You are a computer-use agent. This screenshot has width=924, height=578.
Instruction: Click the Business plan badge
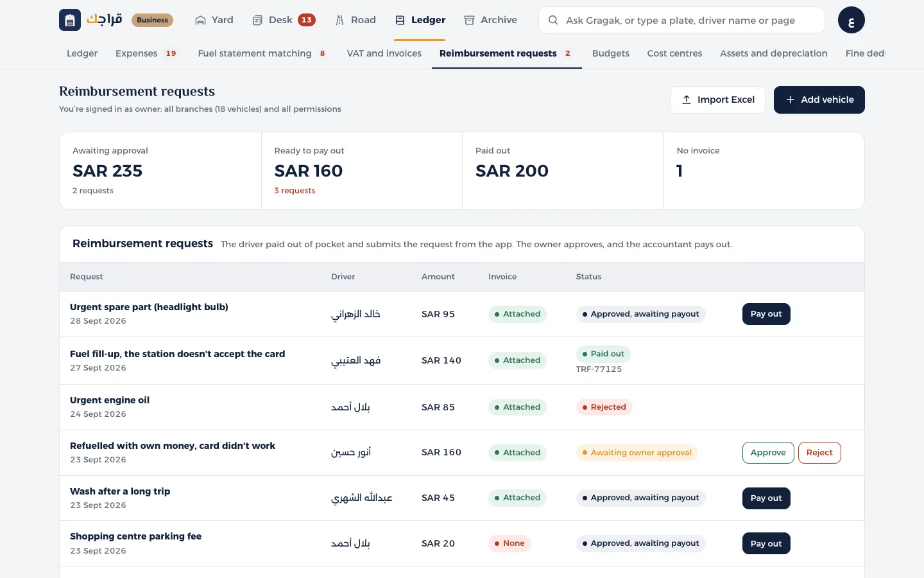tap(152, 20)
